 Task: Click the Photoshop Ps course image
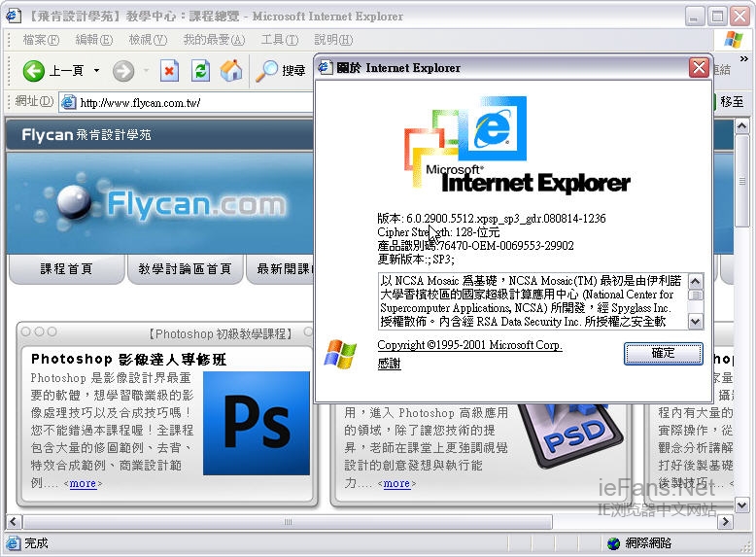click(x=257, y=422)
